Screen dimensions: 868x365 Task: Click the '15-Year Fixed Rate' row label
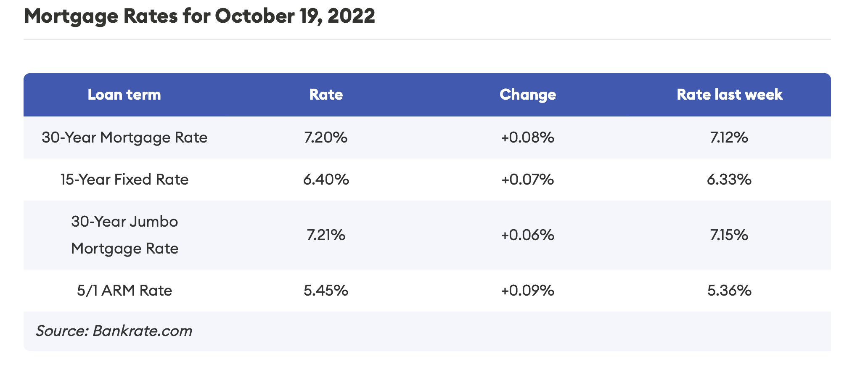click(124, 180)
